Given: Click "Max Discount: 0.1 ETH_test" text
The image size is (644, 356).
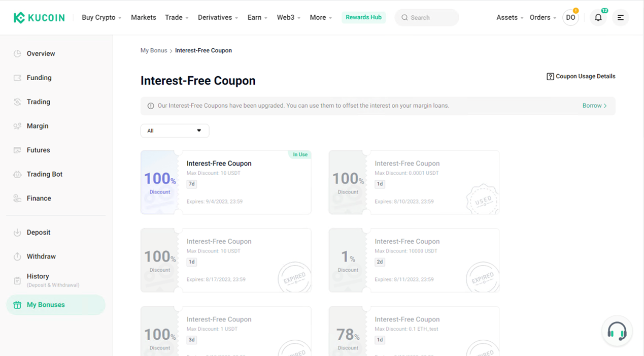Looking at the screenshot, I should pos(406,329).
